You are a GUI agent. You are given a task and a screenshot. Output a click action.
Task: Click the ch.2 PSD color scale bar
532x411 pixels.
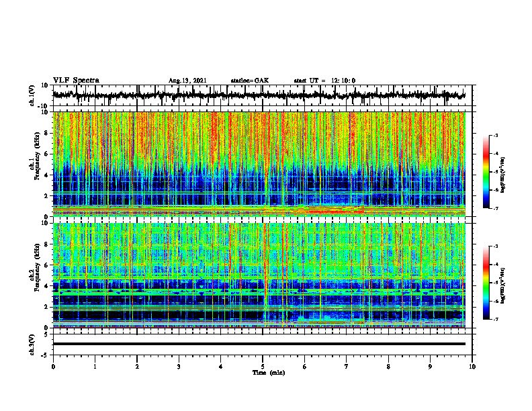tap(486, 283)
